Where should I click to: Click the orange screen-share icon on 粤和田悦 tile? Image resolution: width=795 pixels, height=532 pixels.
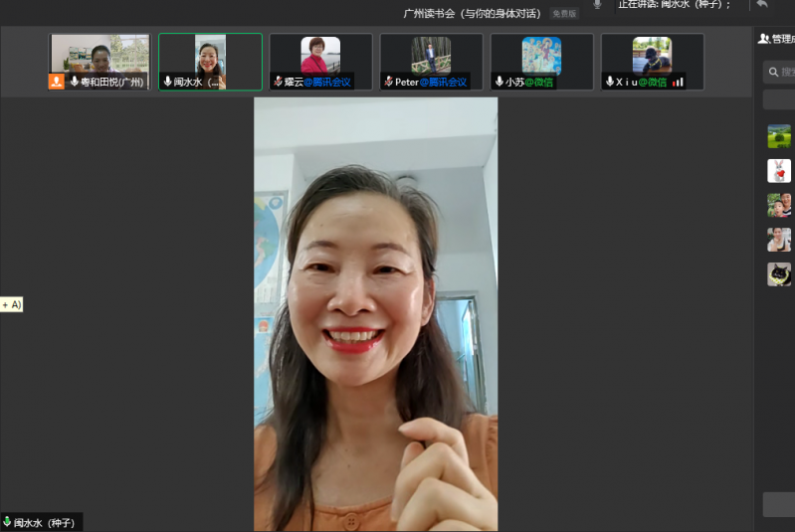click(x=57, y=82)
